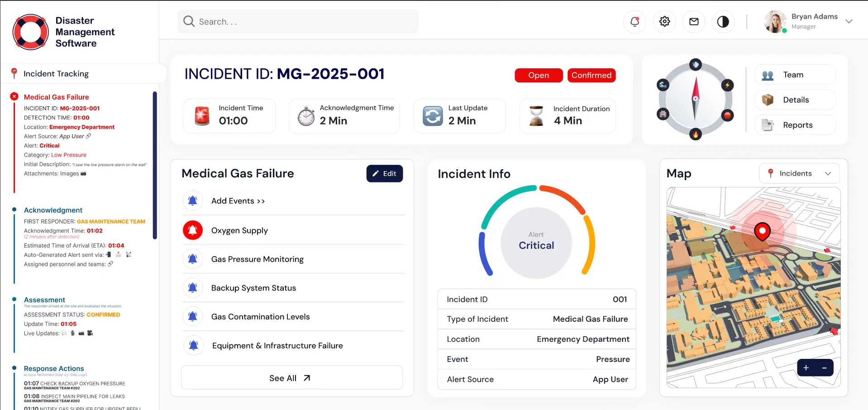This screenshot has width=868, height=410.
Task: Select the Assessment timeline section heading
Action: (x=44, y=300)
